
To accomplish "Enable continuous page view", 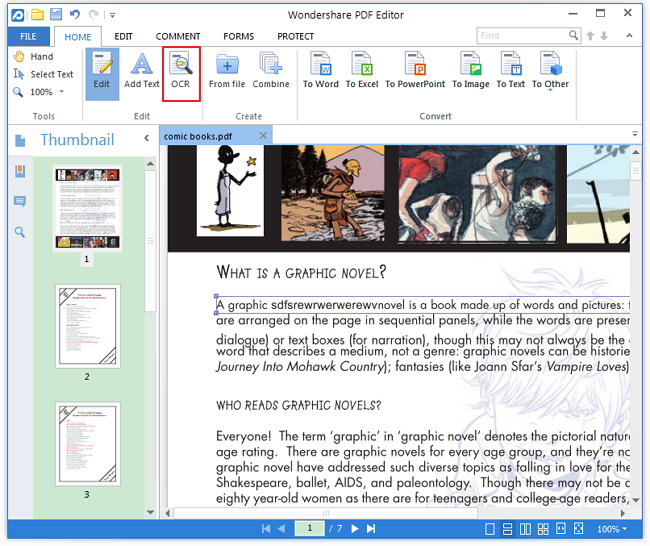I will pos(507,529).
